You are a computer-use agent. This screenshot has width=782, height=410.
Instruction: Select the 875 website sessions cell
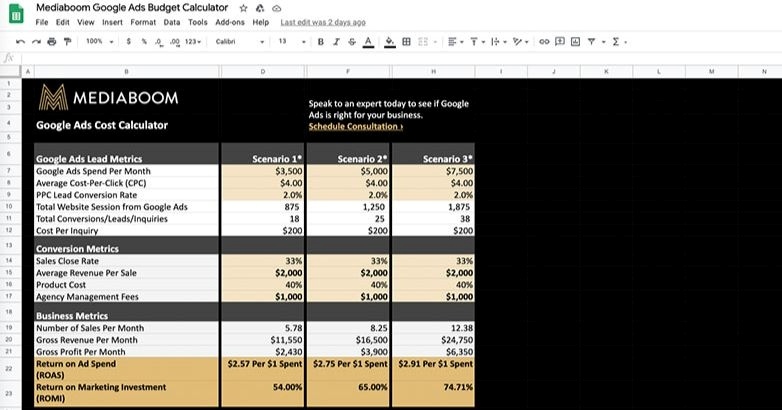pos(262,206)
